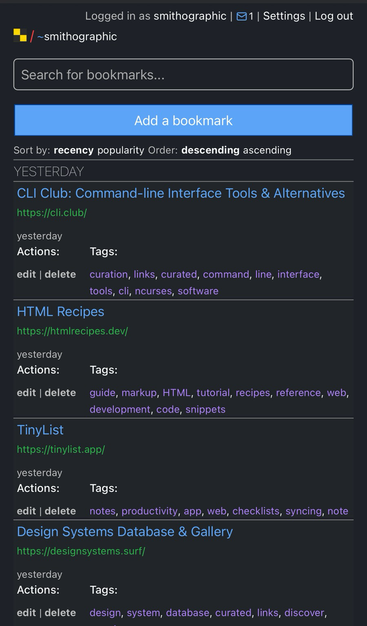Open CLI Club bookmark title
This screenshot has width=367, height=626.
(181, 193)
